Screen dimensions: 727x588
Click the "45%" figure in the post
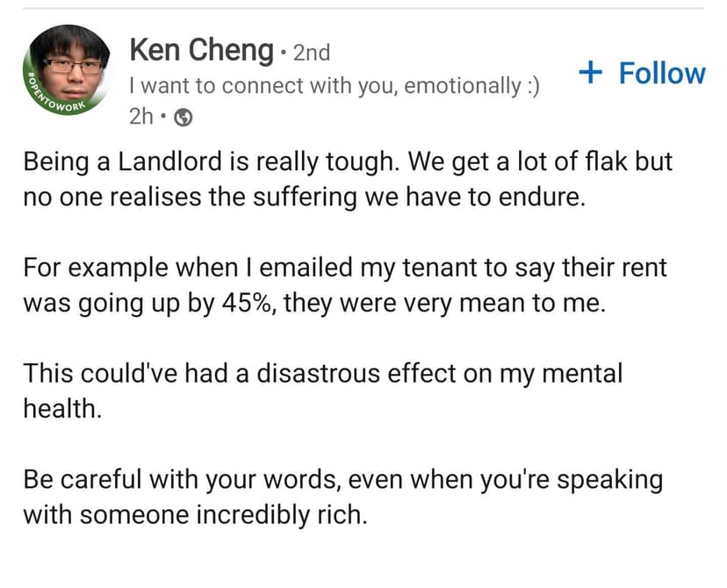243,303
